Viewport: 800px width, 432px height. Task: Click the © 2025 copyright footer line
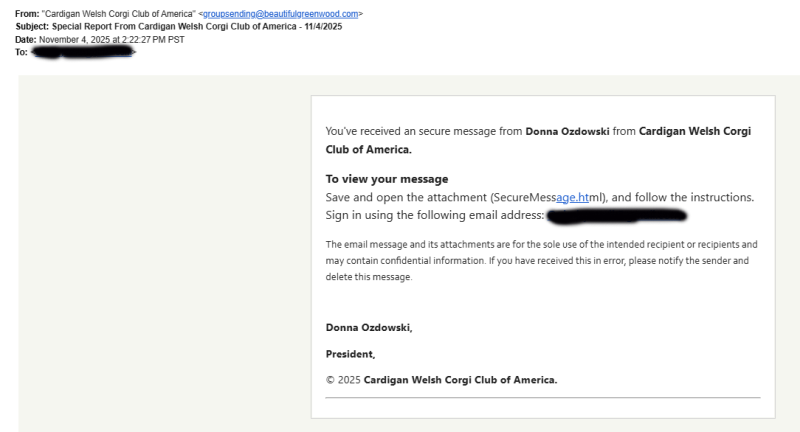point(441,379)
